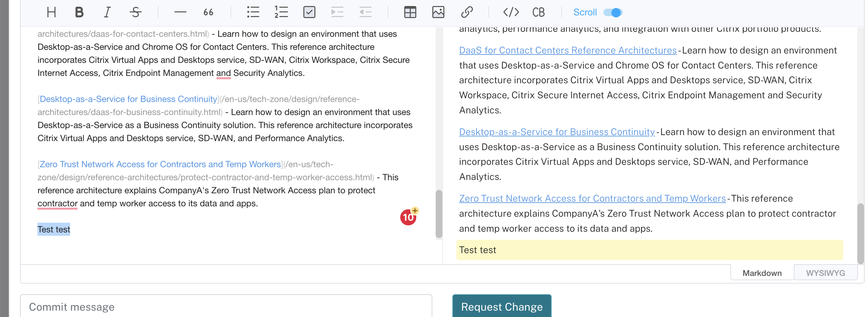Image resolution: width=868 pixels, height=317 pixels.
Task: Insert a hyperlink
Action: point(467,12)
